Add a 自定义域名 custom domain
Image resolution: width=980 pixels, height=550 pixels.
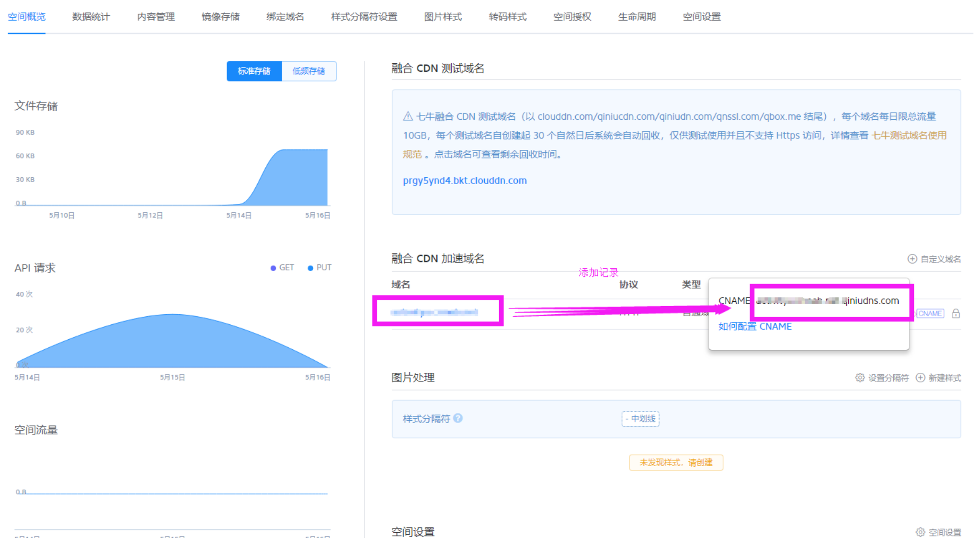coord(940,259)
